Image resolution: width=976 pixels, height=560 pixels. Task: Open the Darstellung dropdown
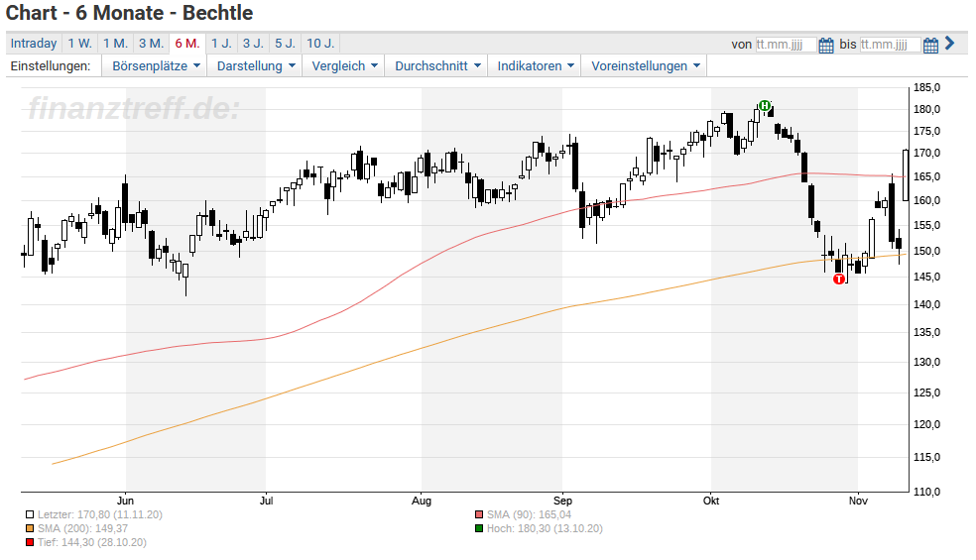(x=255, y=66)
